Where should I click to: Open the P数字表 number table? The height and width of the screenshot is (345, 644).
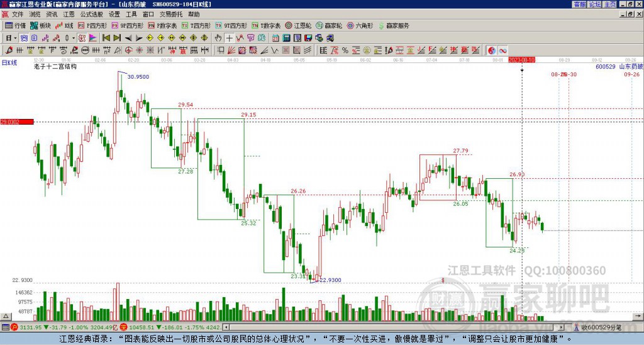click(x=162, y=25)
